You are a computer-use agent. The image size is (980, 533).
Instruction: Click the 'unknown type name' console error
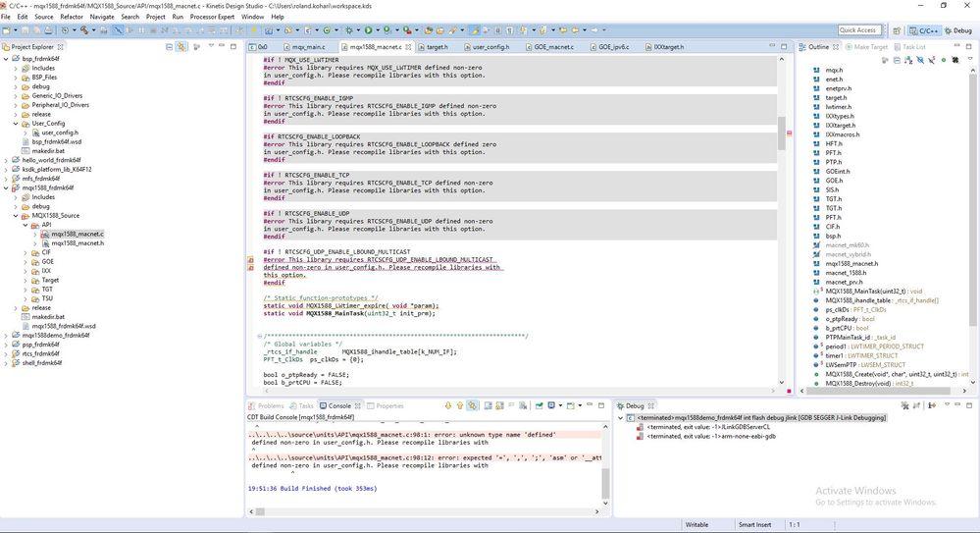[425, 435]
